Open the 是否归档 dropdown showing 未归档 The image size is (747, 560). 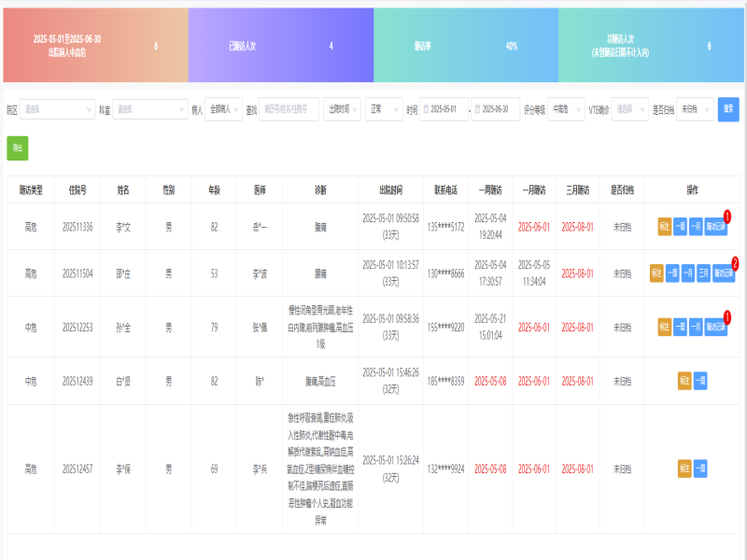[x=695, y=109]
